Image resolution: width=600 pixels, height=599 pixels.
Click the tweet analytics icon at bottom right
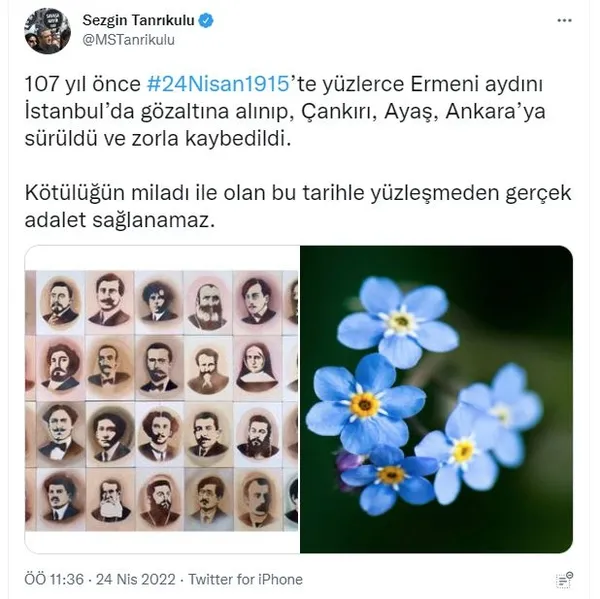coord(564,580)
